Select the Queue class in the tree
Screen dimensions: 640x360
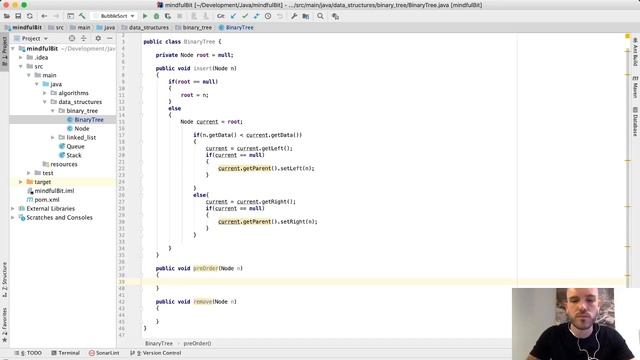pos(72,146)
